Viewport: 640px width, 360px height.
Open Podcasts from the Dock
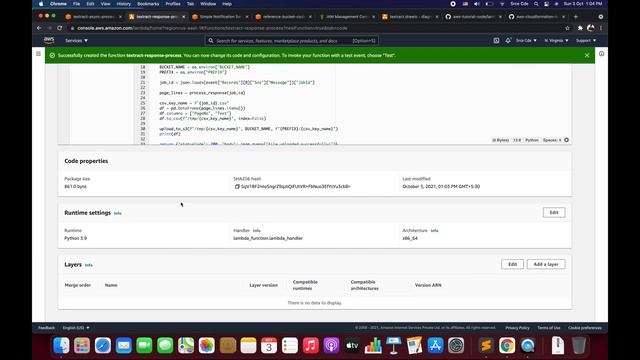pos(331,345)
